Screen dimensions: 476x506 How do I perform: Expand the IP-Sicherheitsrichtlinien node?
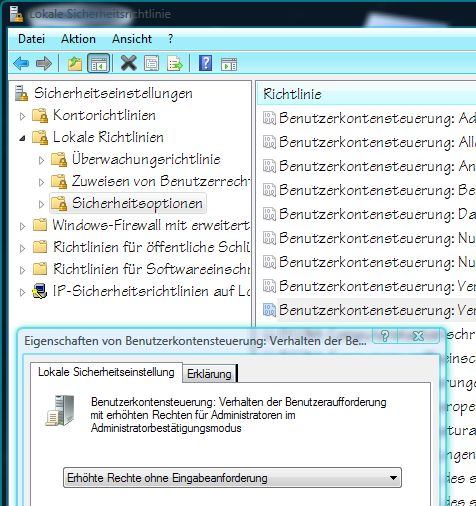22,292
